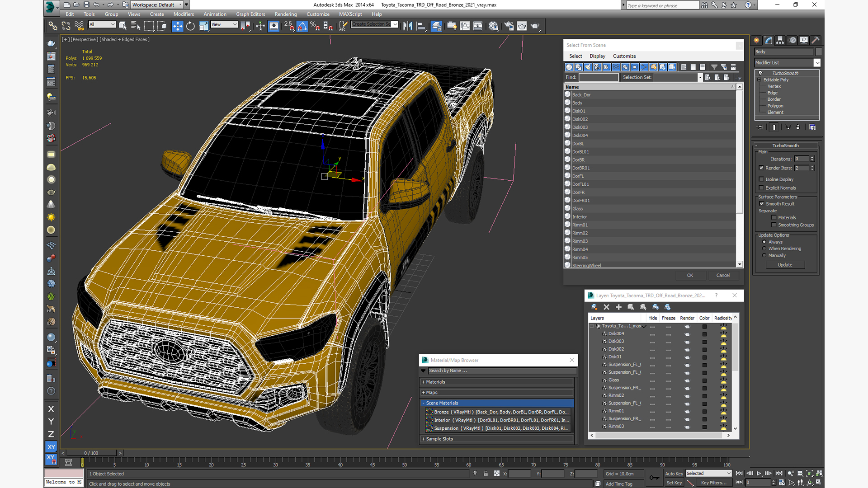This screenshot has width=868, height=488.
Task: Click object color swatch beside Body name
Action: click(819, 52)
